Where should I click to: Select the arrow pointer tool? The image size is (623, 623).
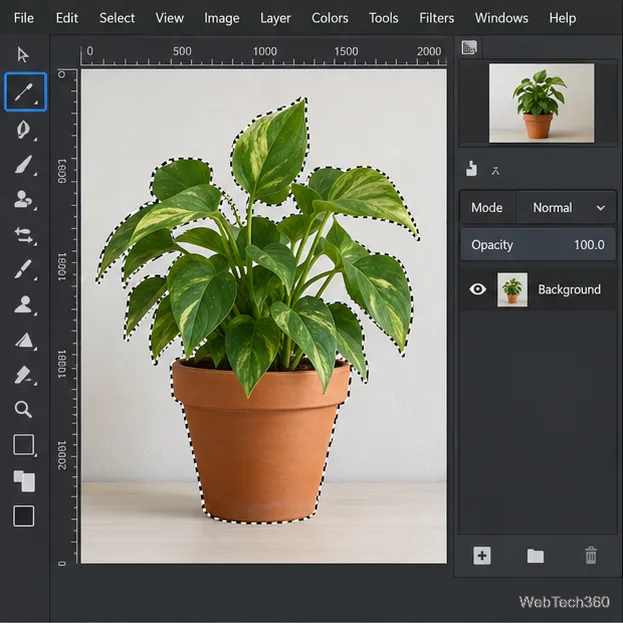(x=23, y=55)
